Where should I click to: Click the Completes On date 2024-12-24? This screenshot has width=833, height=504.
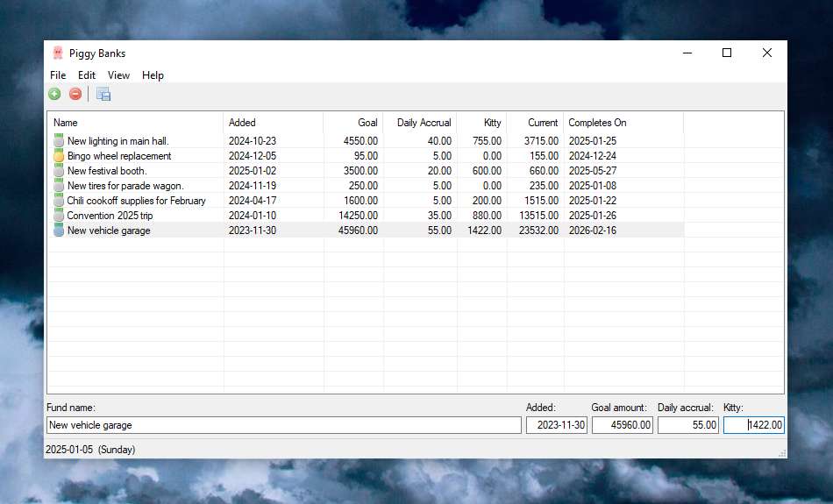click(x=593, y=156)
